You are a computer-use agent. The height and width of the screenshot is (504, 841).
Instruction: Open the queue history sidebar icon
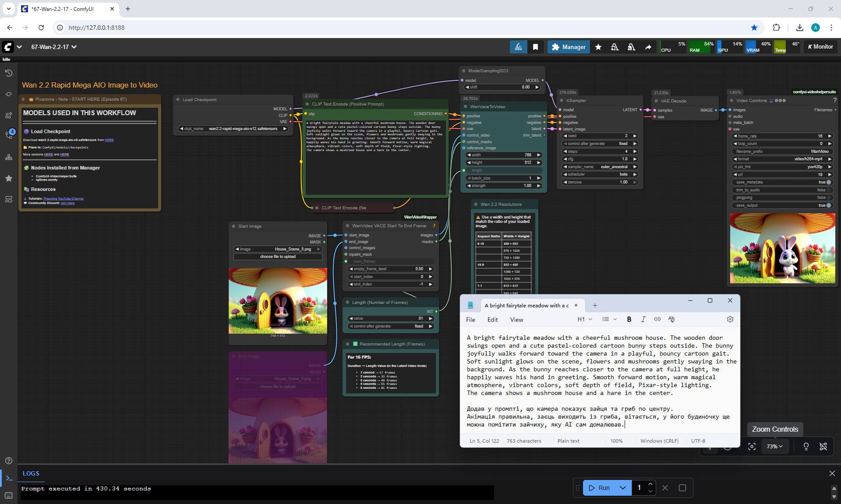pyautogui.click(x=8, y=73)
